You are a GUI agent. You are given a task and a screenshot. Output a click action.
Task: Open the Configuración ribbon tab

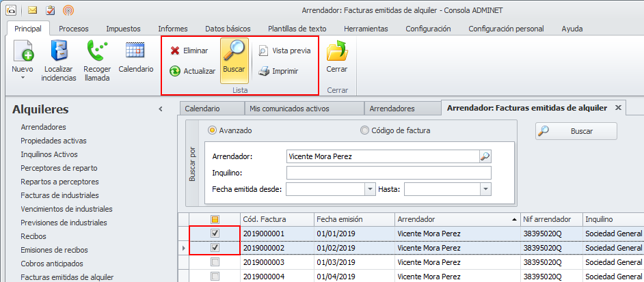pyautogui.click(x=429, y=29)
